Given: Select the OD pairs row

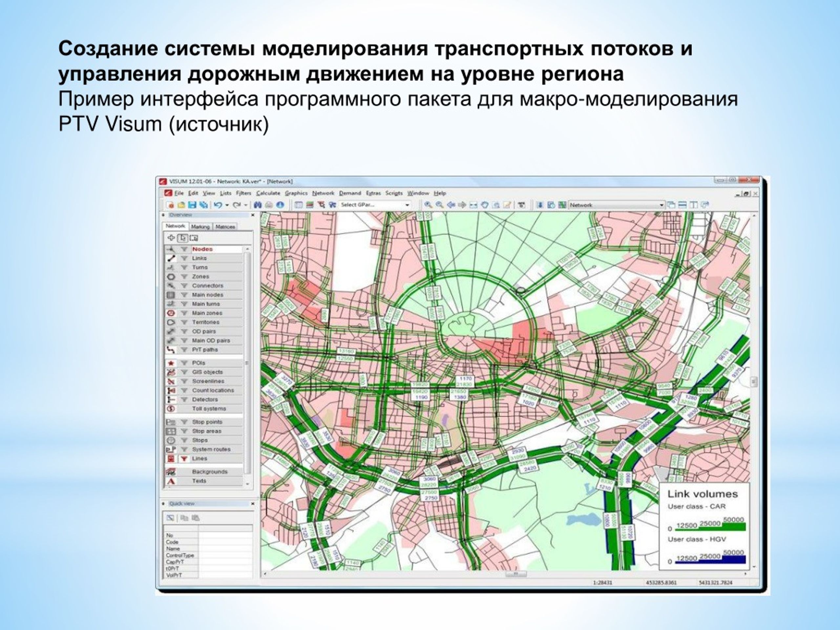Looking at the screenshot, I should (x=204, y=331).
